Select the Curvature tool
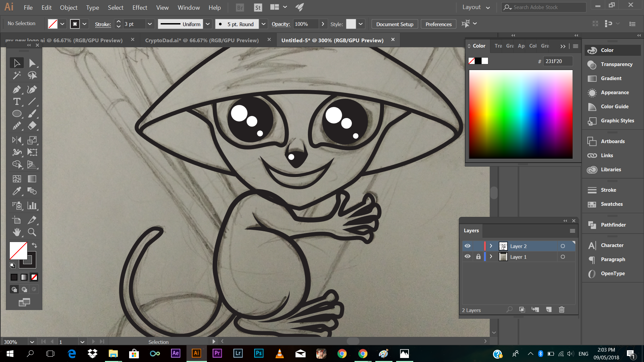 click(32, 89)
